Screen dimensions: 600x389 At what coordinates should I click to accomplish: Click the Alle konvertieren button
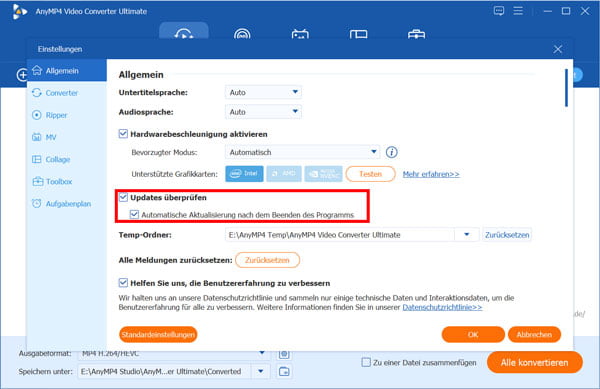point(535,362)
